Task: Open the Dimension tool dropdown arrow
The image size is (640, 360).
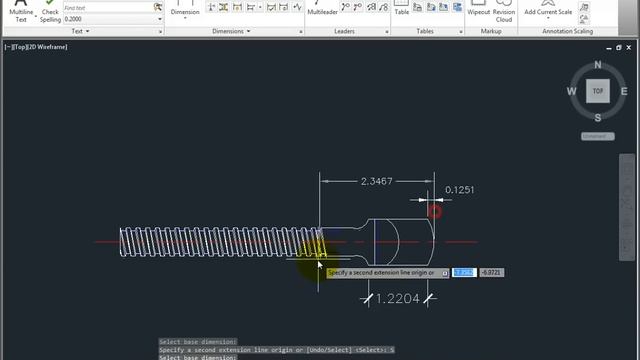Action: [x=185, y=18]
